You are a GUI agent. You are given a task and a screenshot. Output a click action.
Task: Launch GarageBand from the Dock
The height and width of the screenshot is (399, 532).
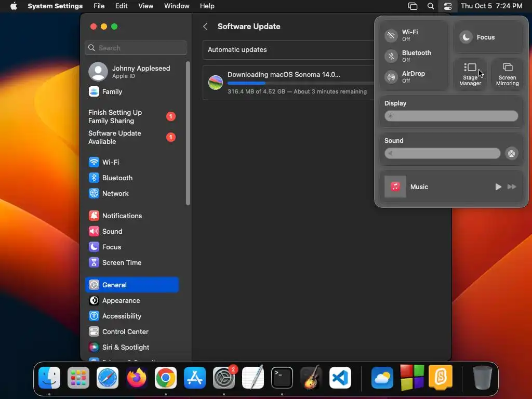(x=311, y=378)
